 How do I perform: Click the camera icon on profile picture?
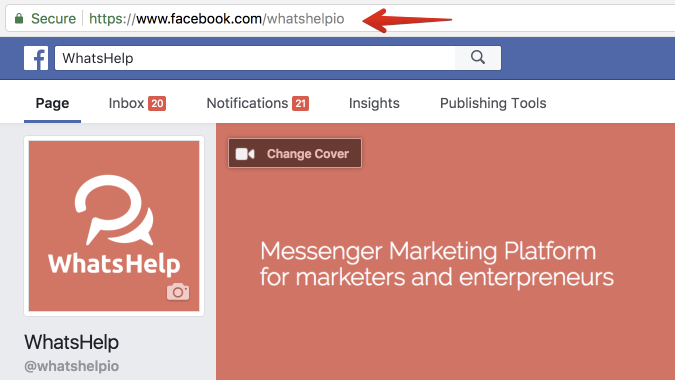click(178, 292)
